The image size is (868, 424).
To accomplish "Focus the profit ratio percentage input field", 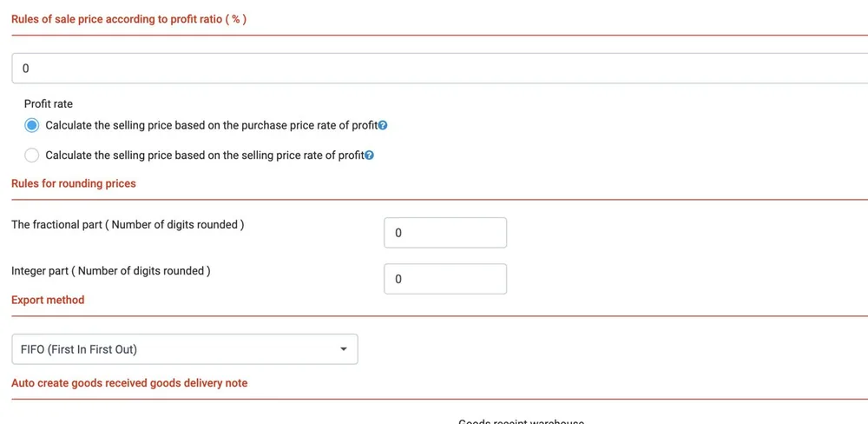I will tap(439, 69).
